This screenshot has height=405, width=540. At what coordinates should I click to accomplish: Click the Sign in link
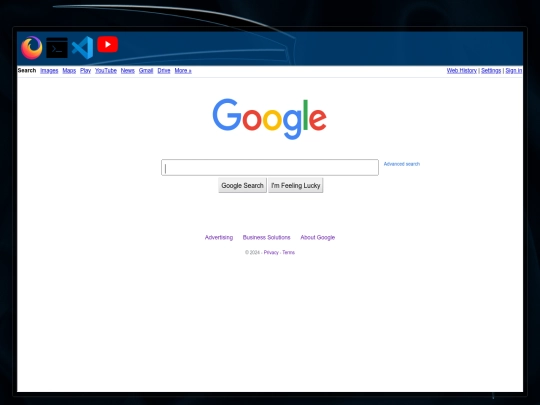513,71
